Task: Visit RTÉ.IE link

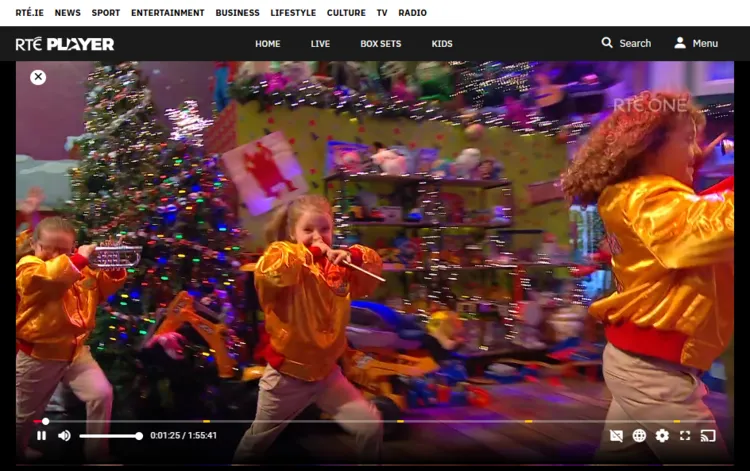Action: click(29, 13)
